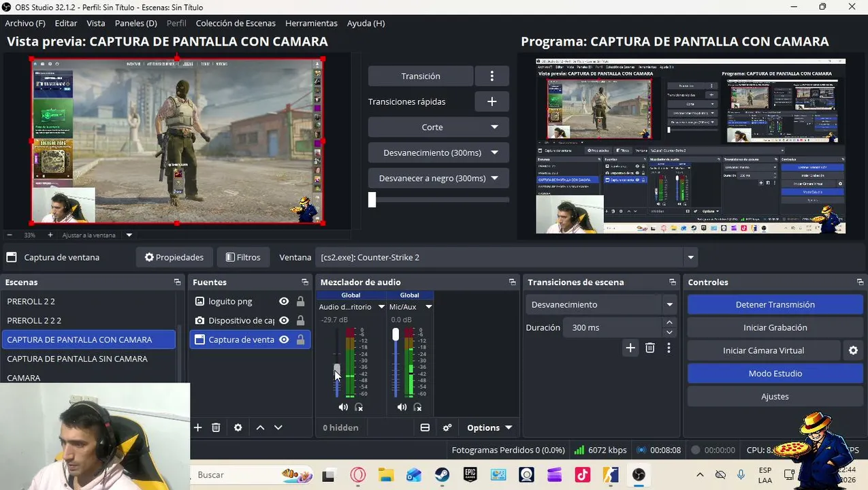Open virtual camera settings gear
The image size is (868, 490).
(853, 350)
